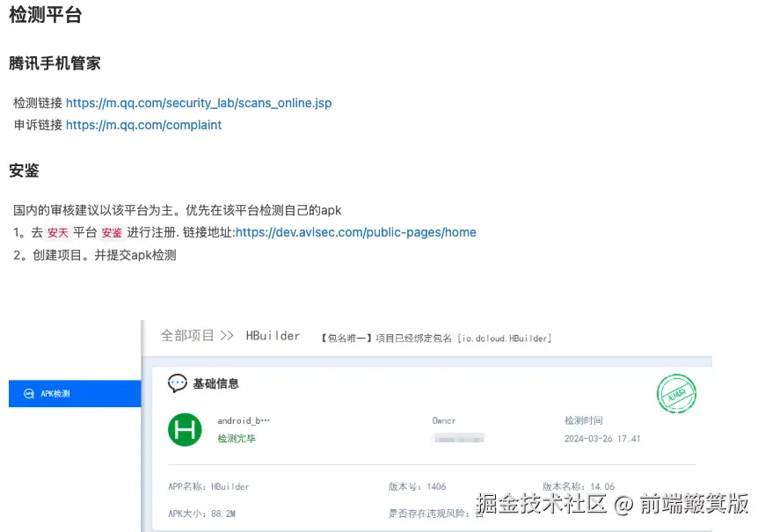Select APK检测 in the sidebar
765x532 pixels.
coord(75,393)
